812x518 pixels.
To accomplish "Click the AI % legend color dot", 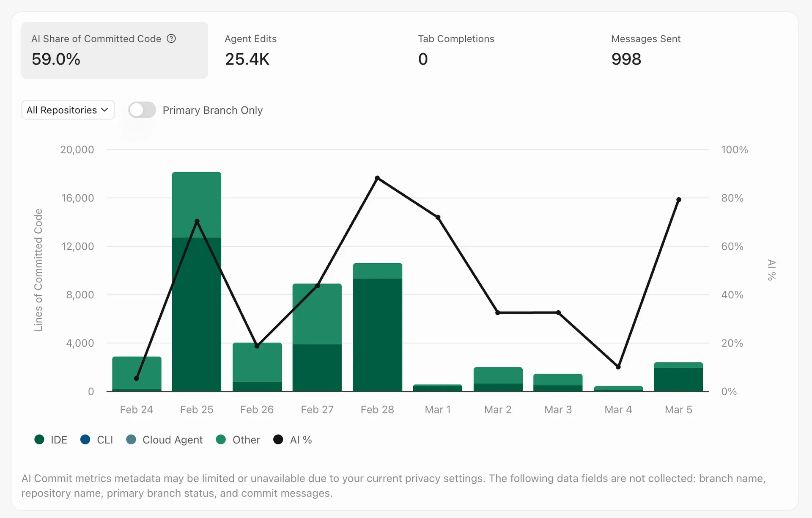I will (278, 440).
